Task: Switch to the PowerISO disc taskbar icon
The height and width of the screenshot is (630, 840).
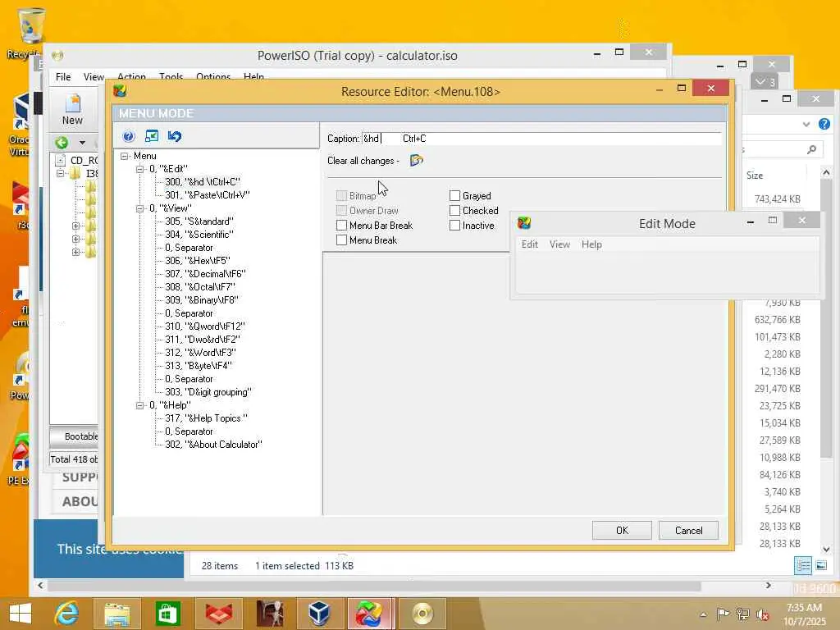Action: tap(422, 614)
